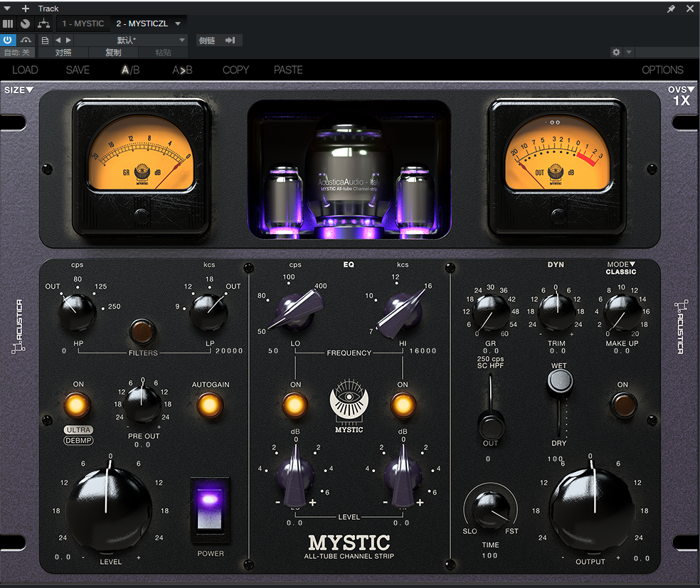This screenshot has height=588, width=700.
Task: Toggle the LO EQ band ON lamp
Action: click(295, 405)
